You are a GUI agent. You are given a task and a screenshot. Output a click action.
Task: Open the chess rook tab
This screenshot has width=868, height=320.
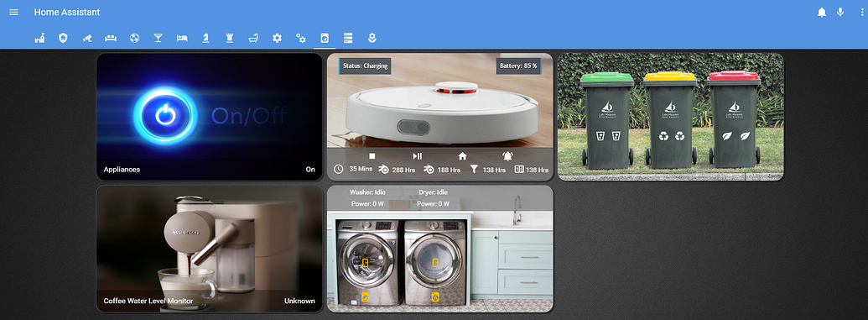click(229, 38)
